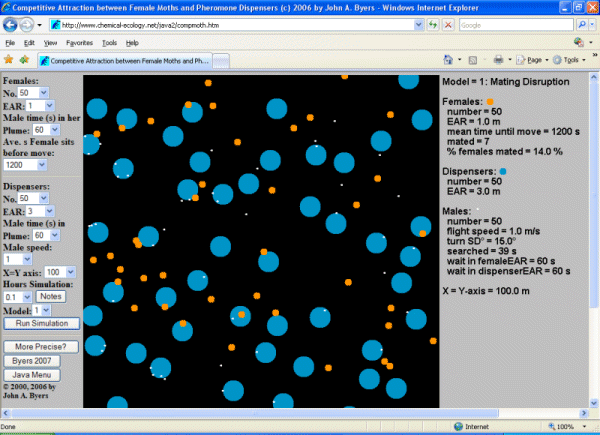Open the Print button dropdown arrow
The width and height of the screenshot is (600, 435).
click(x=510, y=60)
